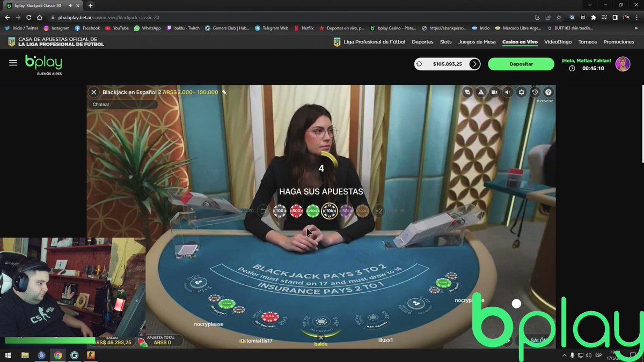This screenshot has width=644, height=362.
Task: Click the Chatear chat input field
Action: point(123,105)
